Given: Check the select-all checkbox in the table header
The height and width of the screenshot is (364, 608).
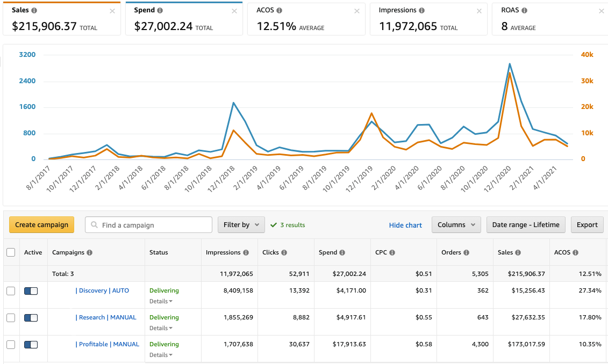Looking at the screenshot, I should tap(11, 252).
